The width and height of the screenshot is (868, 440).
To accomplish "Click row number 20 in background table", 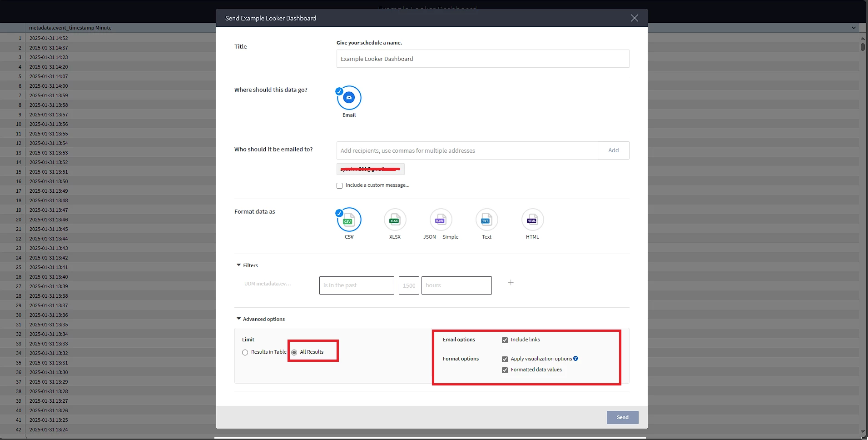I will point(19,220).
